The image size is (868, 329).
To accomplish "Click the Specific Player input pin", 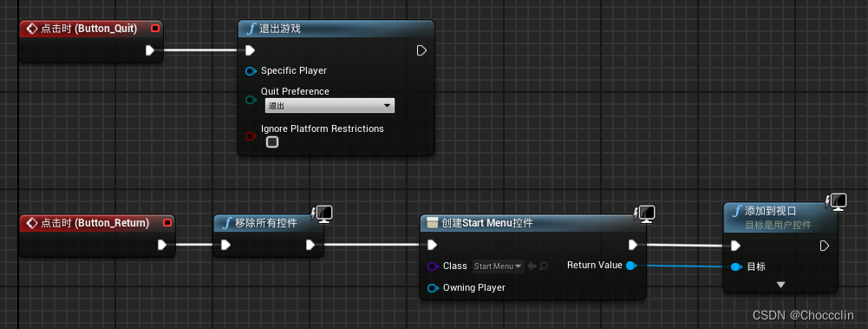I will [x=251, y=71].
